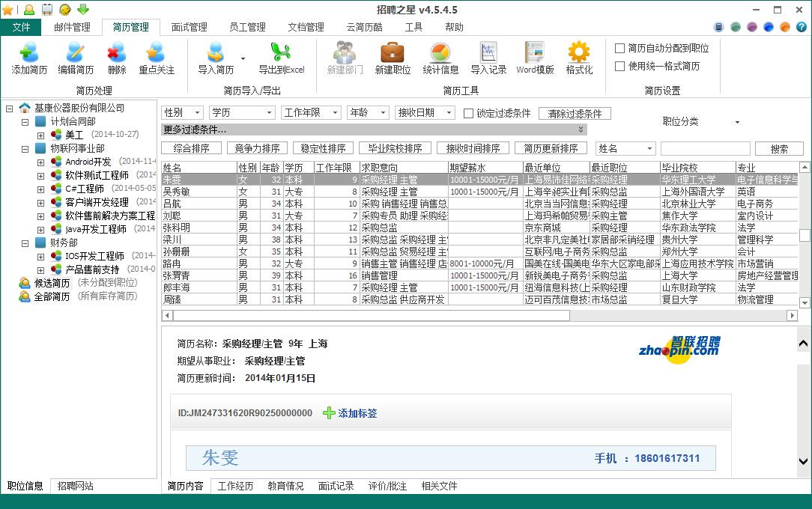Expand the 工作年限 dropdown

311,112
